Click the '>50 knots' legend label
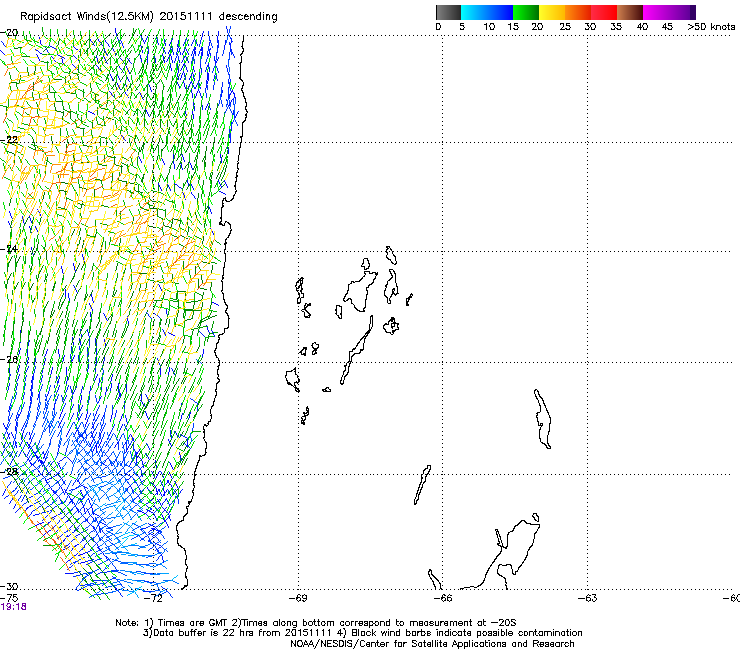Screen dimensions: 740x650 point(711,27)
